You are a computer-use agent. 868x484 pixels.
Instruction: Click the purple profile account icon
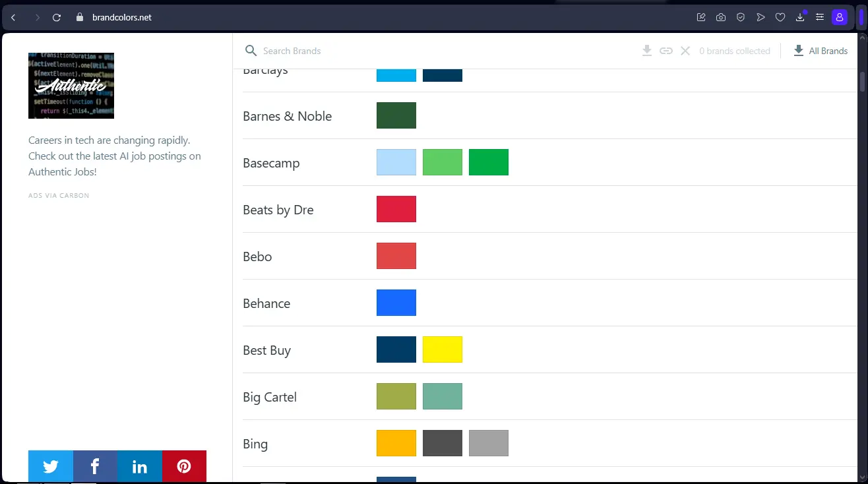coord(839,18)
